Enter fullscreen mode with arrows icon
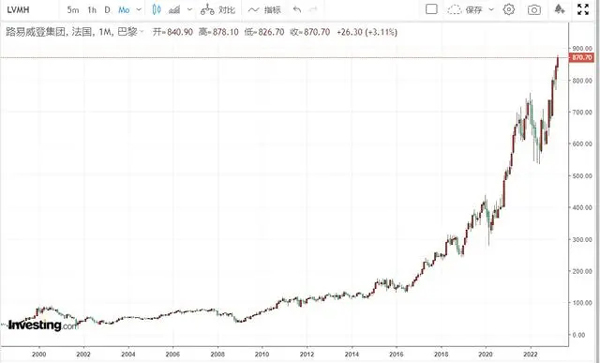 pos(583,10)
